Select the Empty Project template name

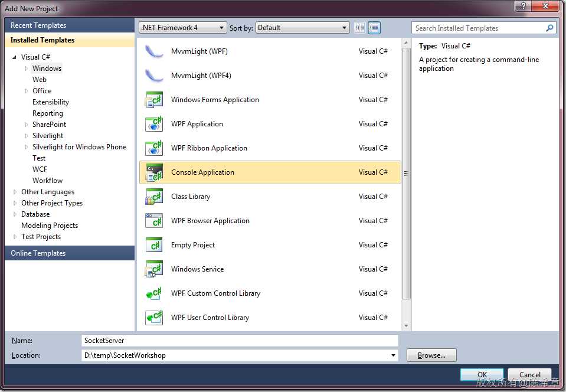point(193,245)
